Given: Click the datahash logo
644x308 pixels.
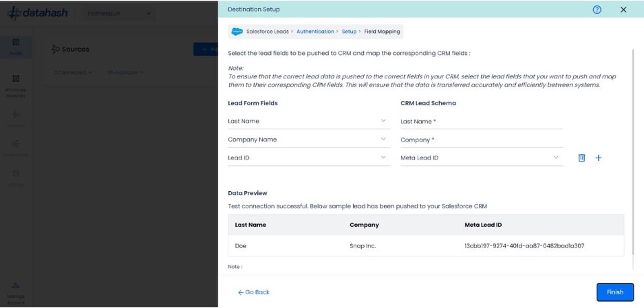Looking at the screenshot, I should click(37, 13).
